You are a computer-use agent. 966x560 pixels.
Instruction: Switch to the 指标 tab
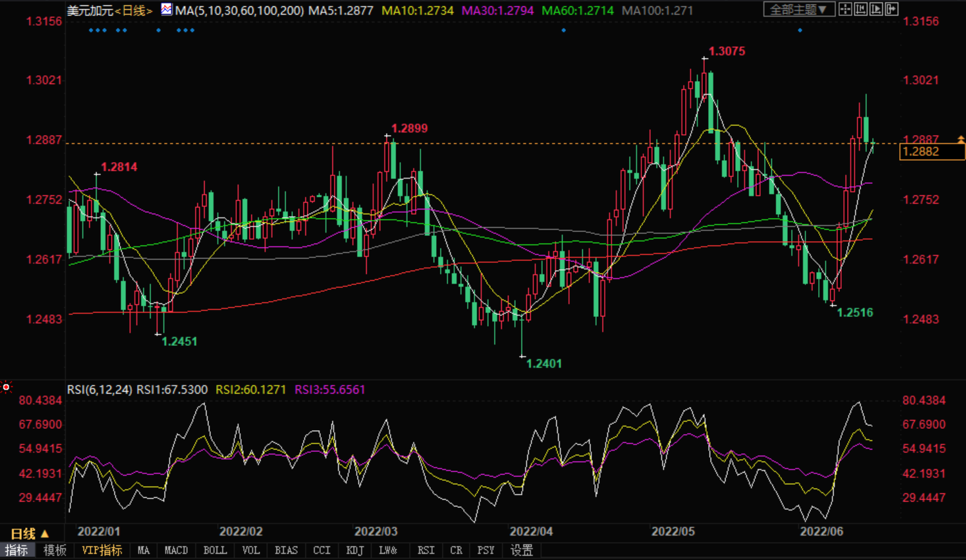[x=17, y=550]
